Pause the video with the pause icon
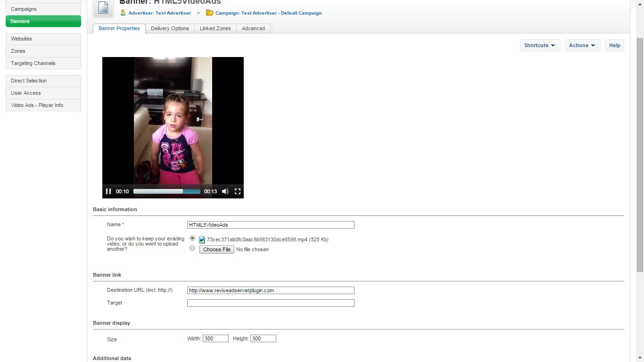Image resolution: width=644 pixels, height=362 pixels. click(108, 191)
